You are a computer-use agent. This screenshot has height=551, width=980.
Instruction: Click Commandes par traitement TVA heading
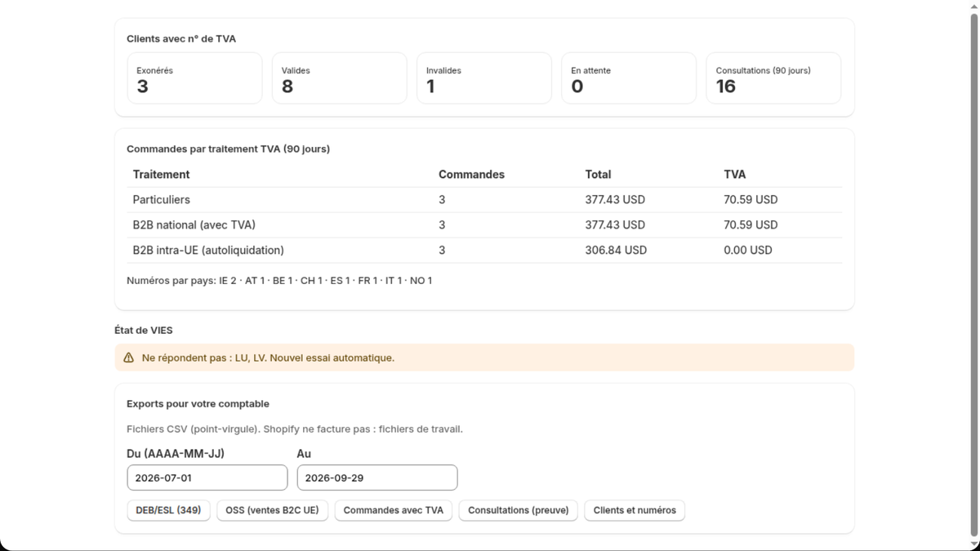click(228, 149)
